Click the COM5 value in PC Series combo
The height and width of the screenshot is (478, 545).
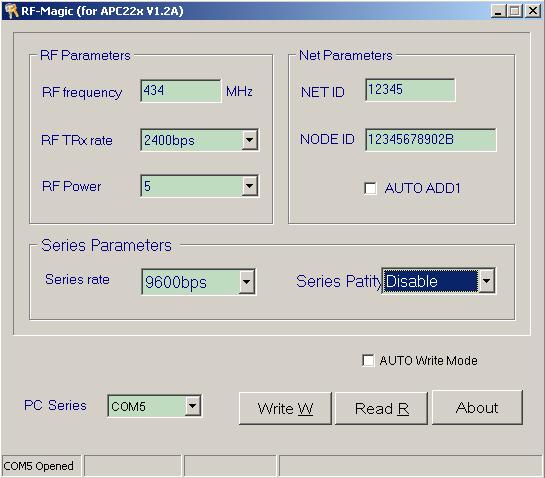tap(128, 406)
